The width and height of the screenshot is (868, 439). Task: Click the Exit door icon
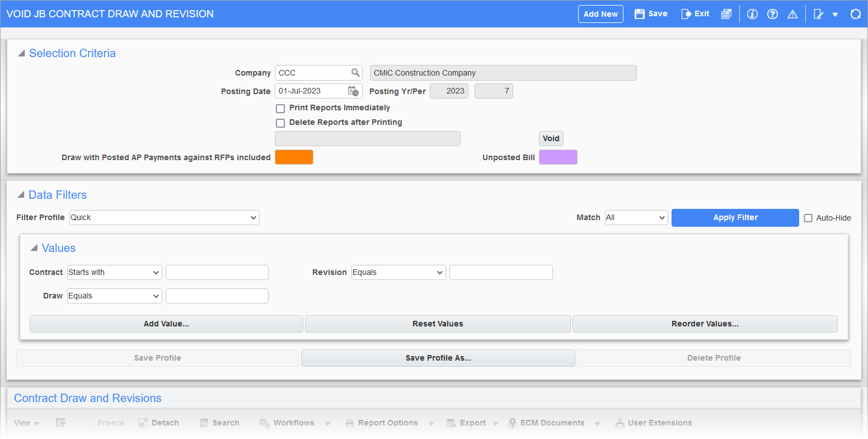coord(686,14)
